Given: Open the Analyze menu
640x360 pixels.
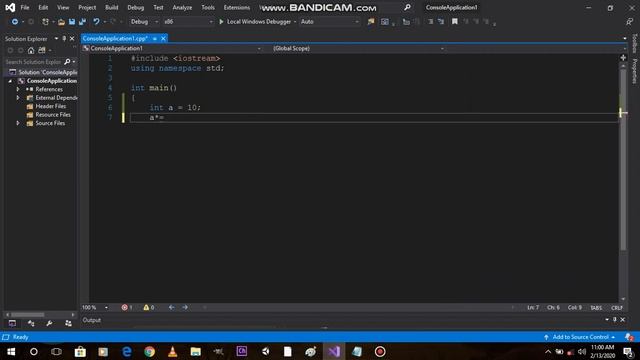Looking at the screenshot, I should point(182,7).
